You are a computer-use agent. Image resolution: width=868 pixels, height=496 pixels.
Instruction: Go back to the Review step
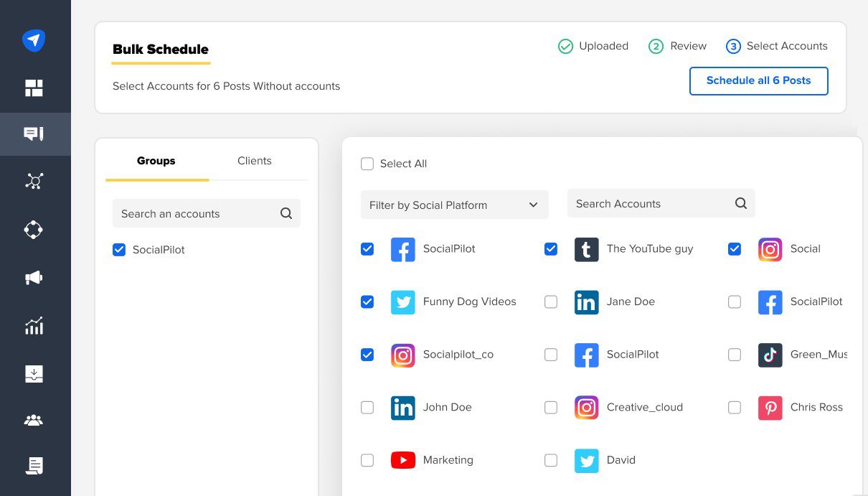click(x=678, y=46)
